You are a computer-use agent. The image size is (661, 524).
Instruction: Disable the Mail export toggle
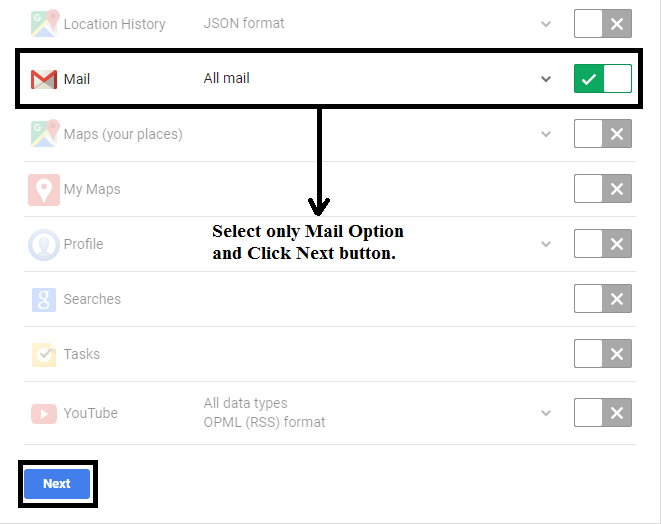pyautogui.click(x=603, y=78)
